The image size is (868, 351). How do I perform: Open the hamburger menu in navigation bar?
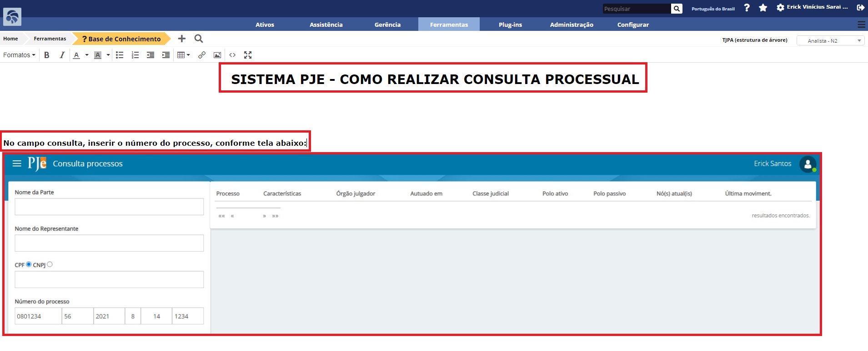tap(861, 25)
